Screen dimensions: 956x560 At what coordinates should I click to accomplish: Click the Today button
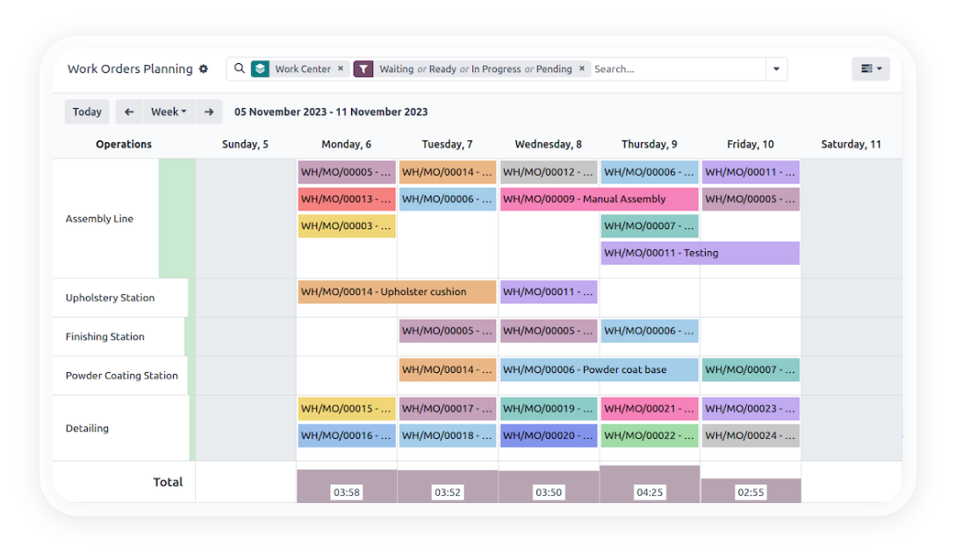[x=87, y=111]
